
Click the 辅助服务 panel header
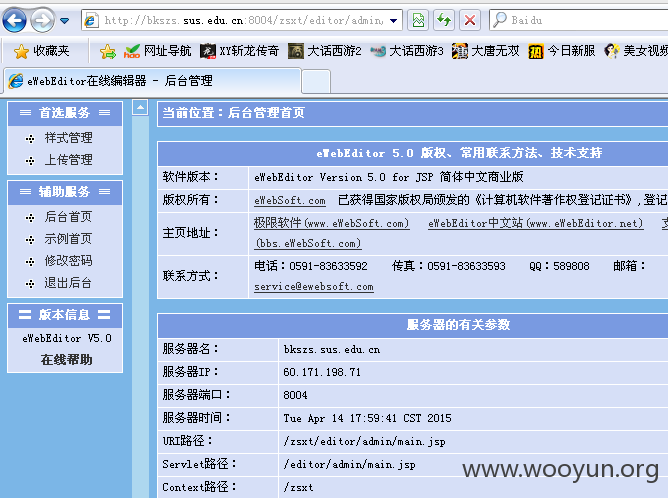[x=65, y=192]
